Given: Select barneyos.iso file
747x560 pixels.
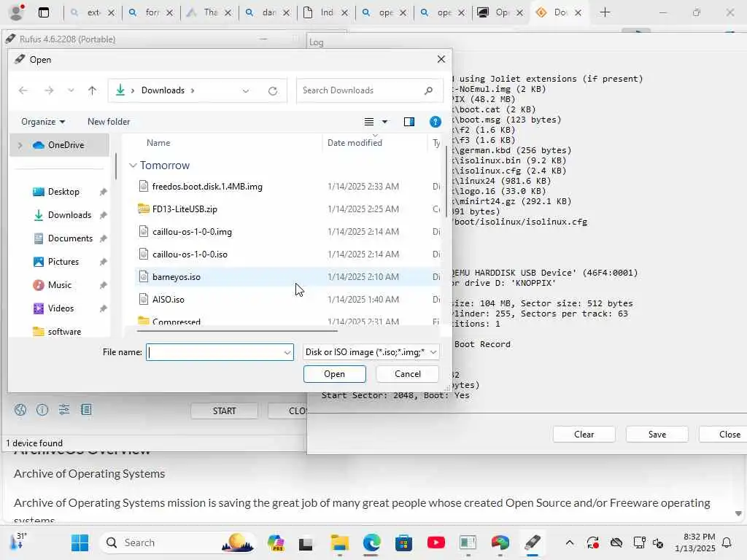Looking at the screenshot, I should [177, 277].
